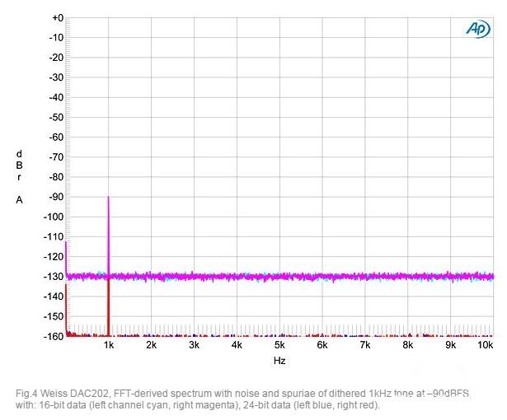Click the -160 vertical axis label
The height and width of the screenshot is (420, 507).
(x=54, y=336)
